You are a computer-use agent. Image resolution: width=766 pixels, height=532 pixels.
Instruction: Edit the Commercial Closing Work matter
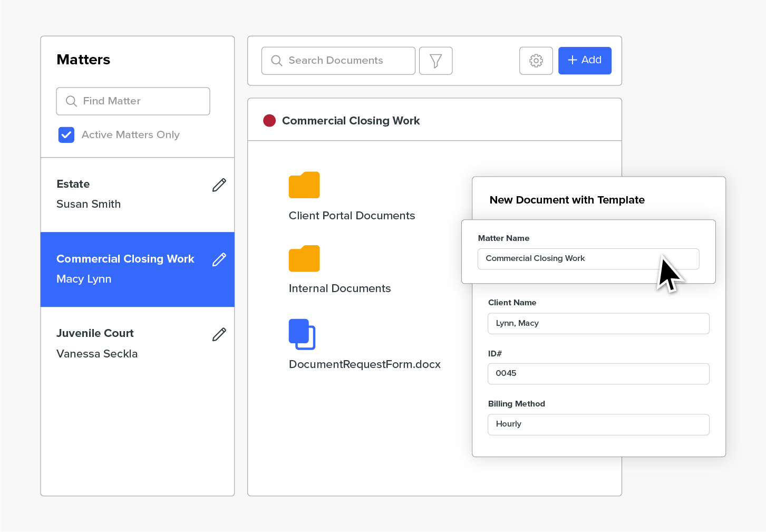(219, 259)
